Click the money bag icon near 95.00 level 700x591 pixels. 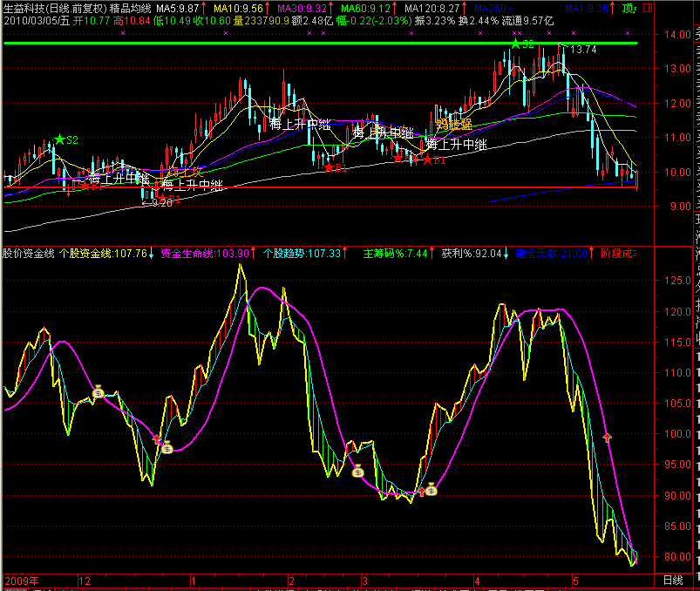[358, 471]
